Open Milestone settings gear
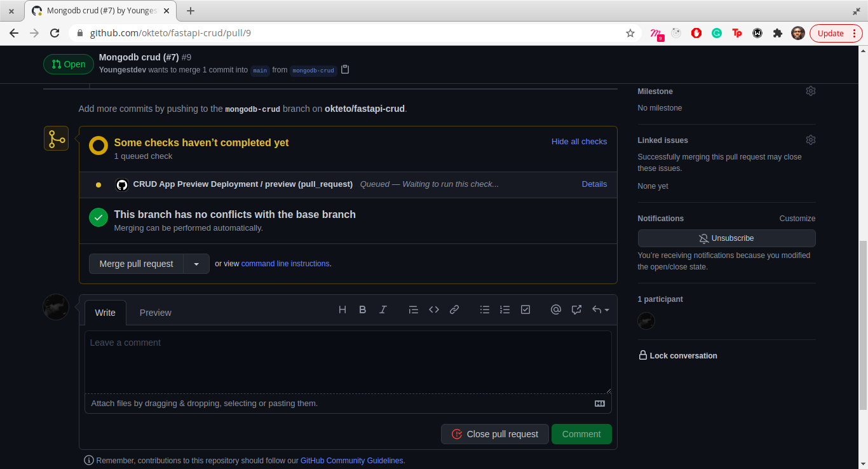Screen dimensions: 868x469 pos(811,91)
